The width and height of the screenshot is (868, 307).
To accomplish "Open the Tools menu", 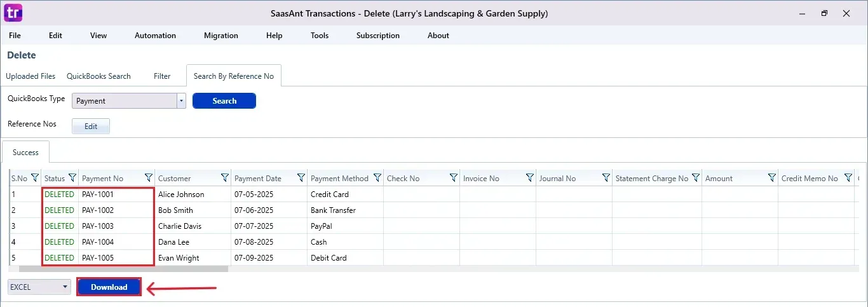I will point(320,36).
